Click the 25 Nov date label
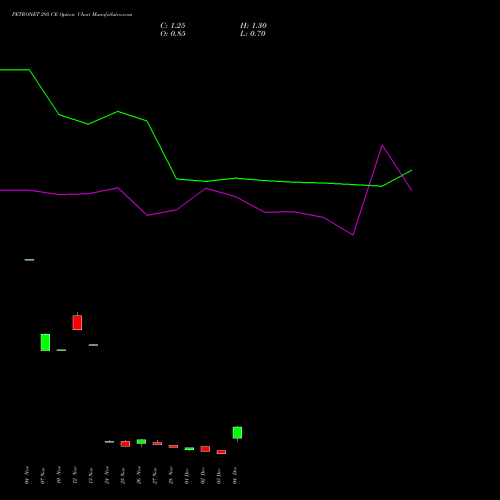The height and width of the screenshot is (500, 500). point(123,475)
